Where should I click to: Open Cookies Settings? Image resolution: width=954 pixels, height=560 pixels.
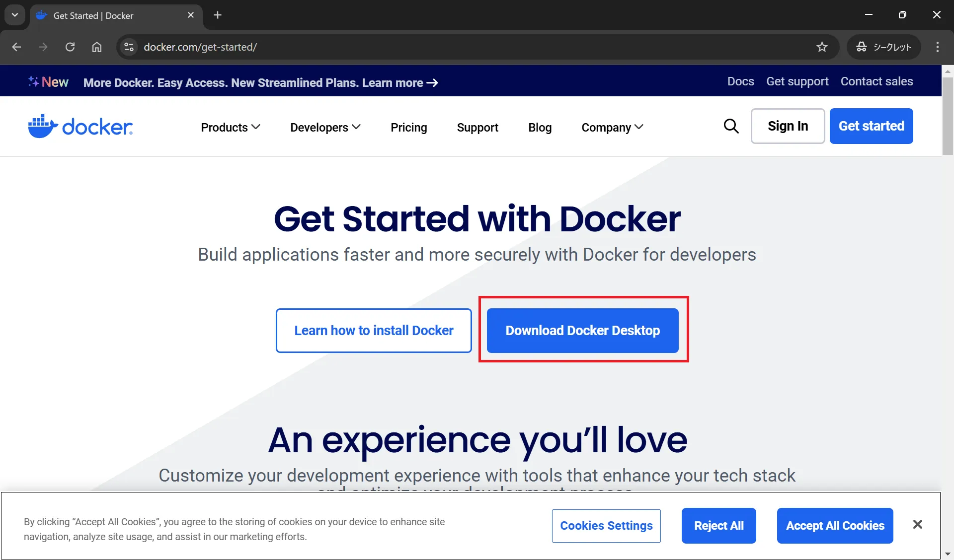(x=606, y=526)
